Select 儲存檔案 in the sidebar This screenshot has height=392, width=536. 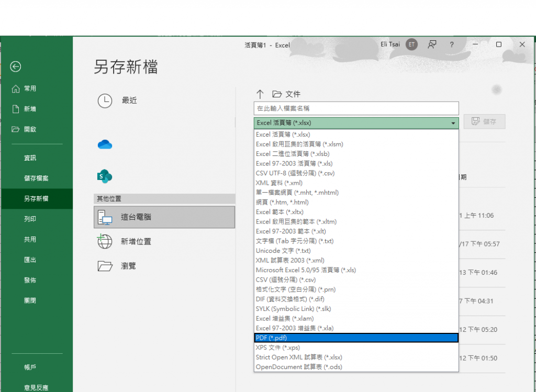click(x=37, y=178)
